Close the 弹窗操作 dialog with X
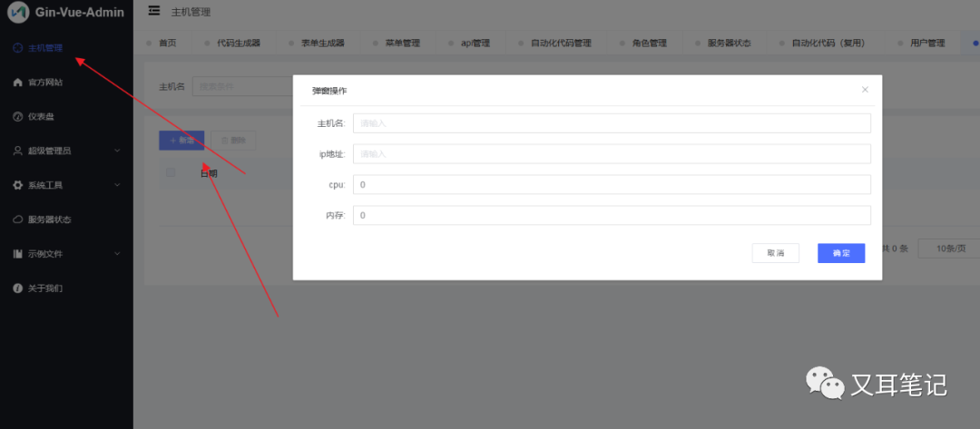 (x=865, y=89)
